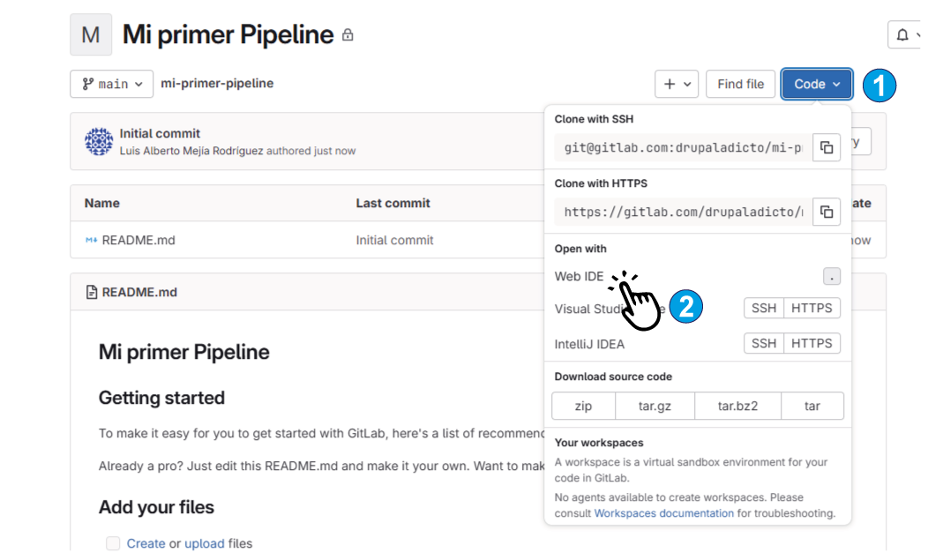
Task: Click the Web IDE keyboard shortcut badge
Action: coord(831,277)
